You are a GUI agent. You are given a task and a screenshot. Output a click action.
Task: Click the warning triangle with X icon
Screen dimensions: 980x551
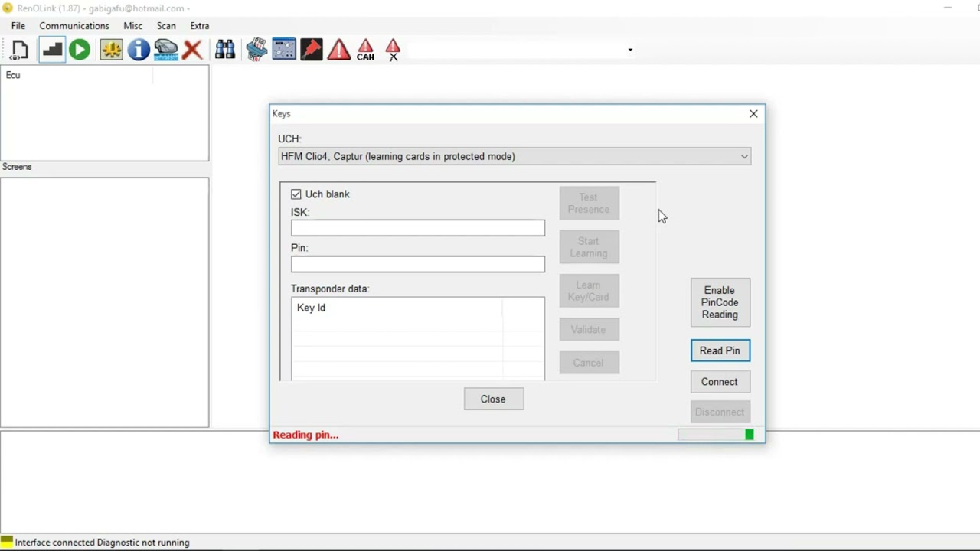tap(393, 51)
